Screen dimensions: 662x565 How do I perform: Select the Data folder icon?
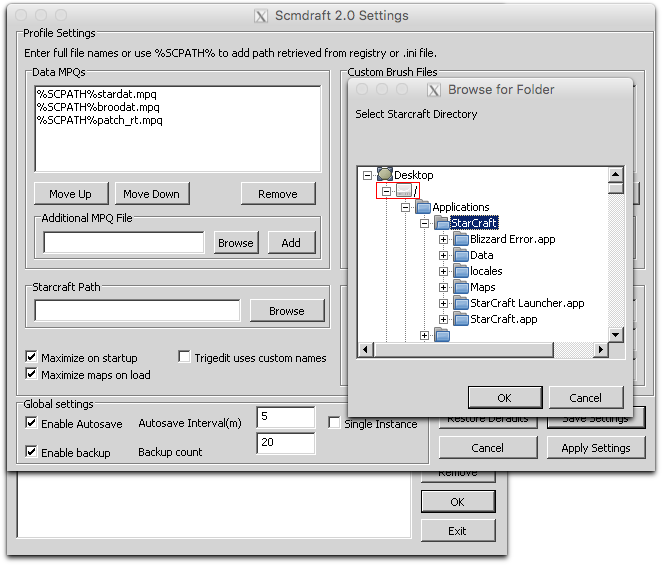pos(460,255)
